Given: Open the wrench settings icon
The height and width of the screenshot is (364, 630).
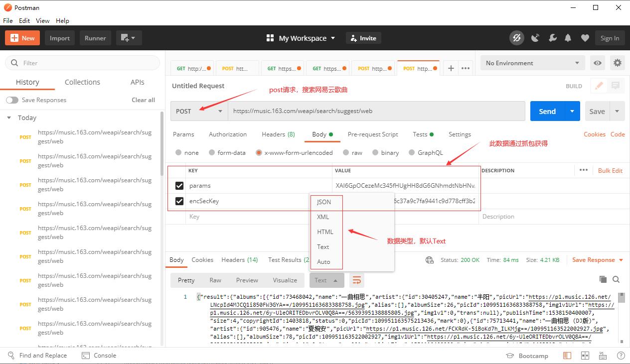Looking at the screenshot, I should [552, 38].
